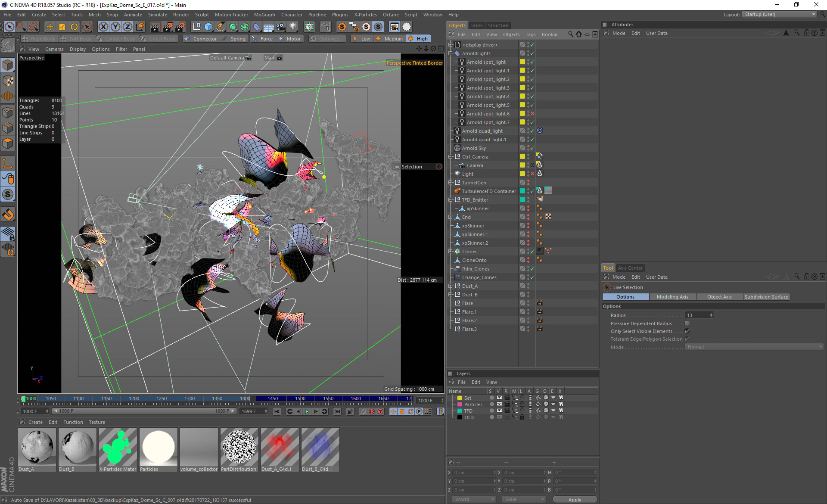The width and height of the screenshot is (827, 504).
Task: Click the PSR reset icon
Action: (x=326, y=27)
